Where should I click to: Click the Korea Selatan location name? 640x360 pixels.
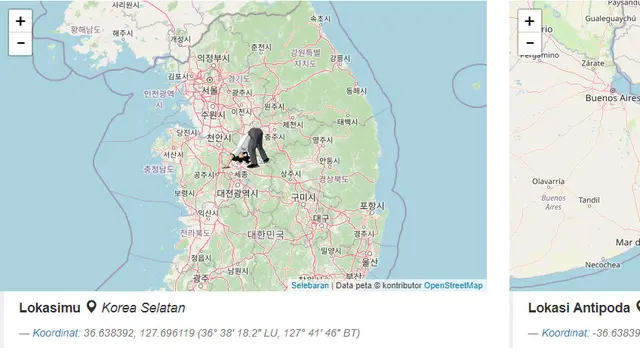pos(143,308)
